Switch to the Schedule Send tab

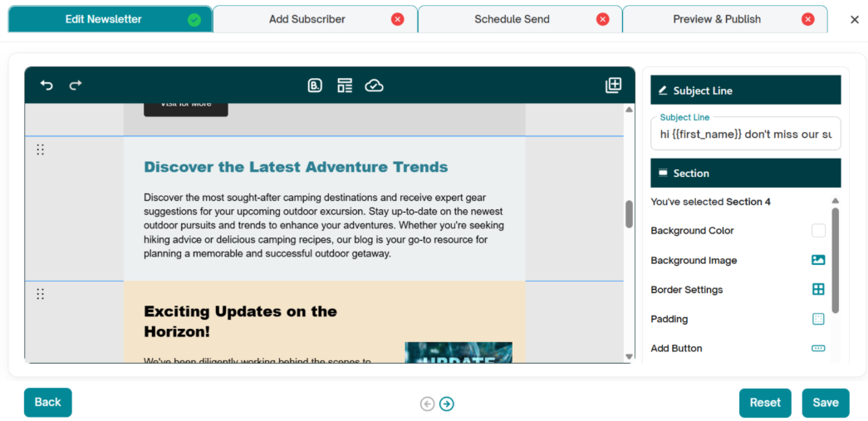520,19
